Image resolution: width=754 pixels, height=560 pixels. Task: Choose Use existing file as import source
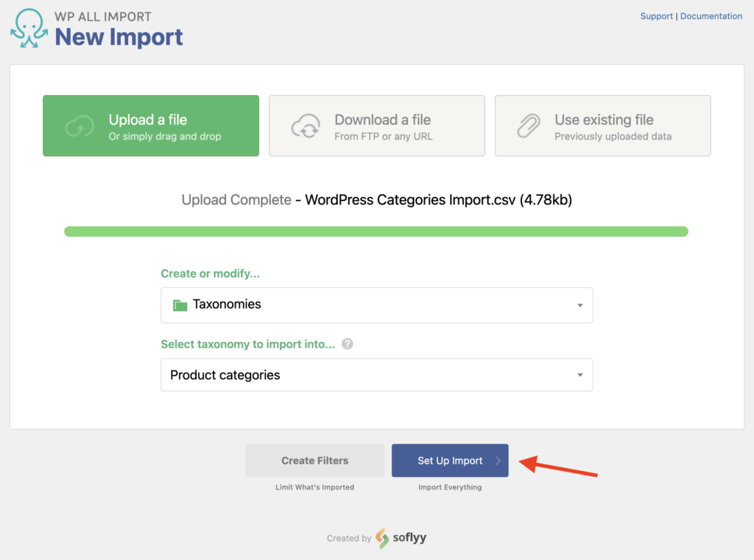click(602, 125)
